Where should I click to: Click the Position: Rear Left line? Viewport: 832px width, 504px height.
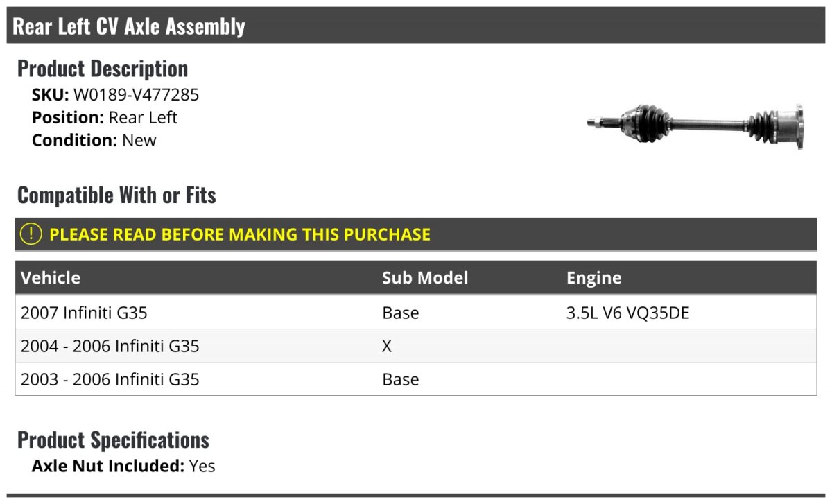105,117
